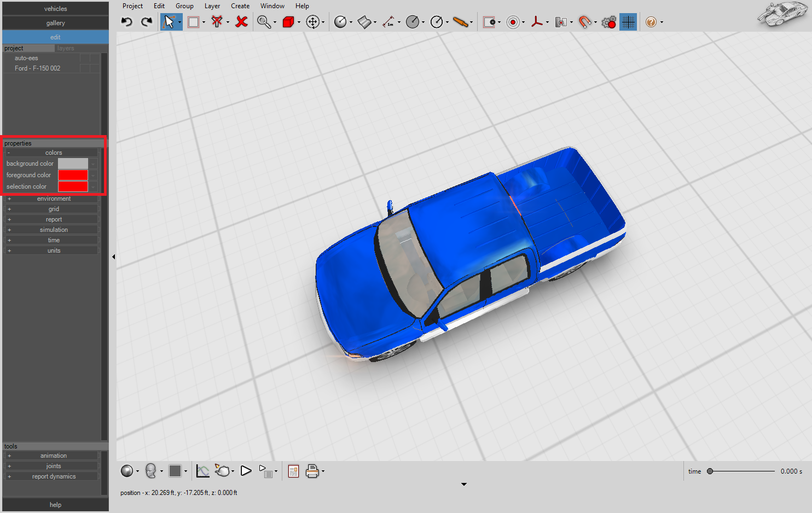Open dropdown arrow next to printer icon
812x513 pixels.
323,471
